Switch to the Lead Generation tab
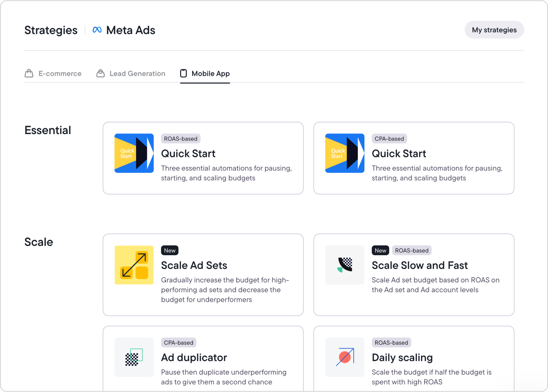548x392 pixels. [131, 73]
